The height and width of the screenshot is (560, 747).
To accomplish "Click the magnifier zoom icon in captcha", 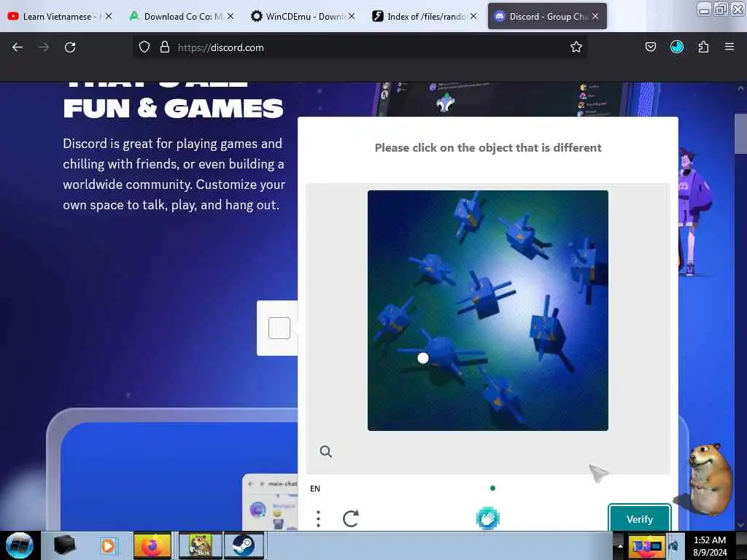I will 326,451.
